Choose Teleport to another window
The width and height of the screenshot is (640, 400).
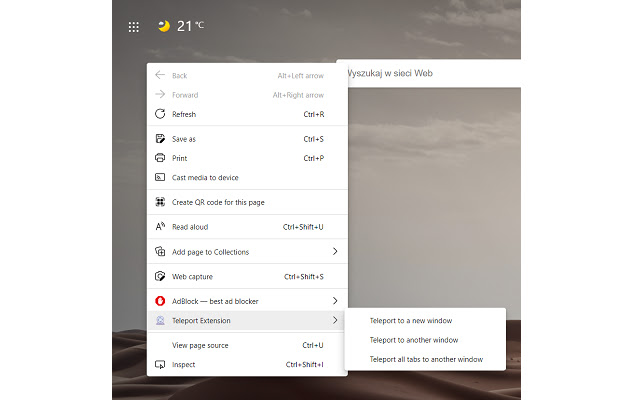click(425, 340)
